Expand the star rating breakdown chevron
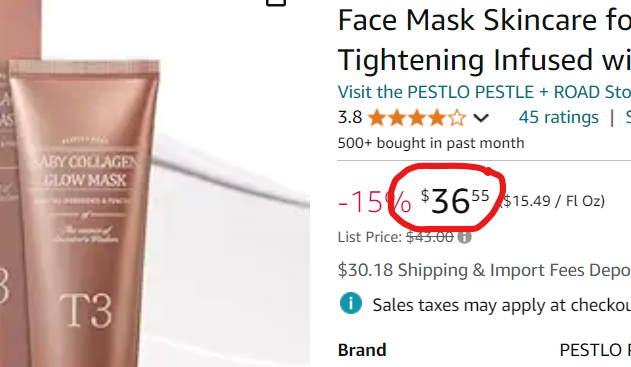This screenshot has width=631, height=367. click(x=481, y=118)
